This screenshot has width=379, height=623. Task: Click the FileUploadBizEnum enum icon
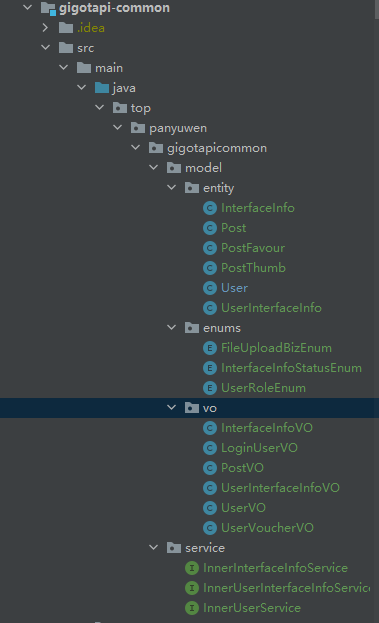pos(210,348)
